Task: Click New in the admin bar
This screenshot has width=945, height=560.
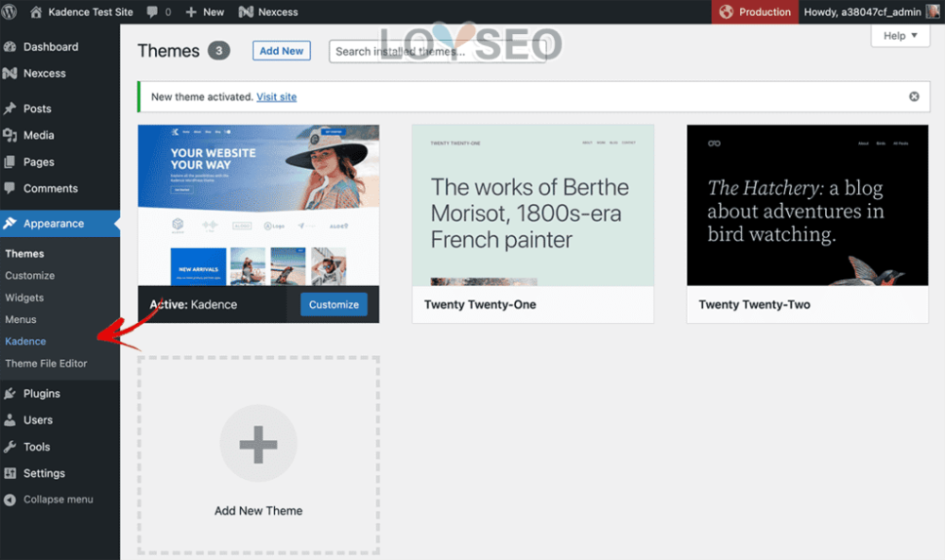Action: point(214,12)
